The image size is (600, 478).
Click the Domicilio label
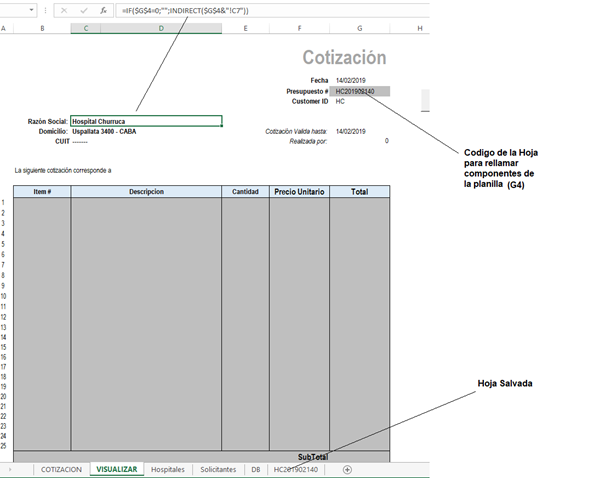pyautogui.click(x=53, y=131)
